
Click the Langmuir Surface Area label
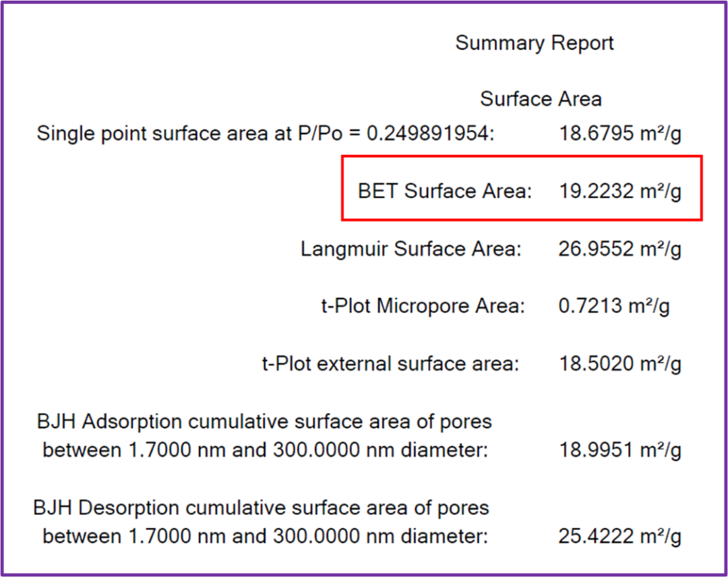[x=411, y=249]
